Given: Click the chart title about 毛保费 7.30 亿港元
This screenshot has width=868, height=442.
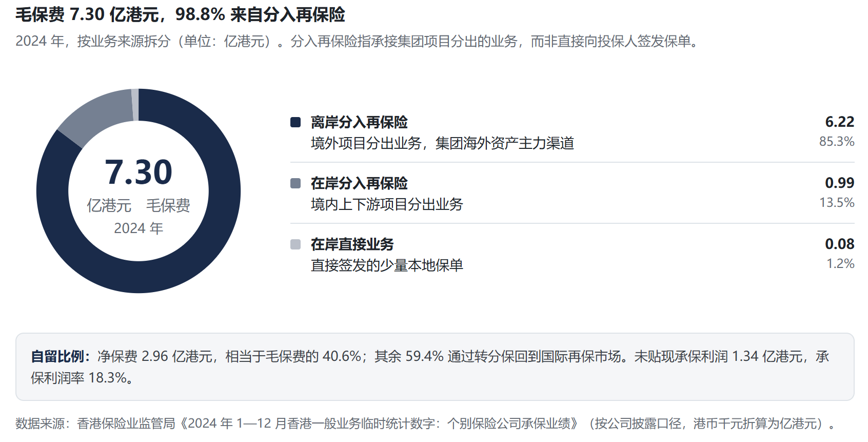Looking at the screenshot, I should (x=180, y=14).
